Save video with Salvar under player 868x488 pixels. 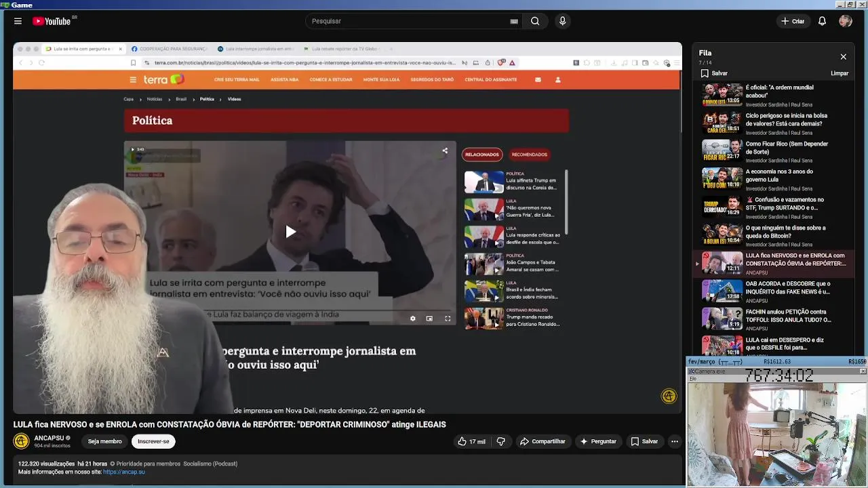(644, 441)
